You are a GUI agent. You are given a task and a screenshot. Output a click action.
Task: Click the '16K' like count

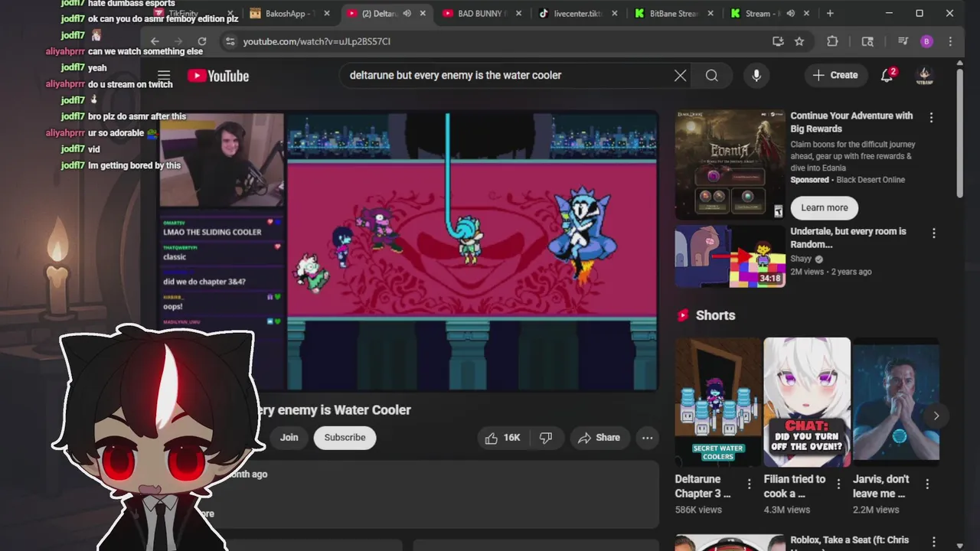point(511,438)
